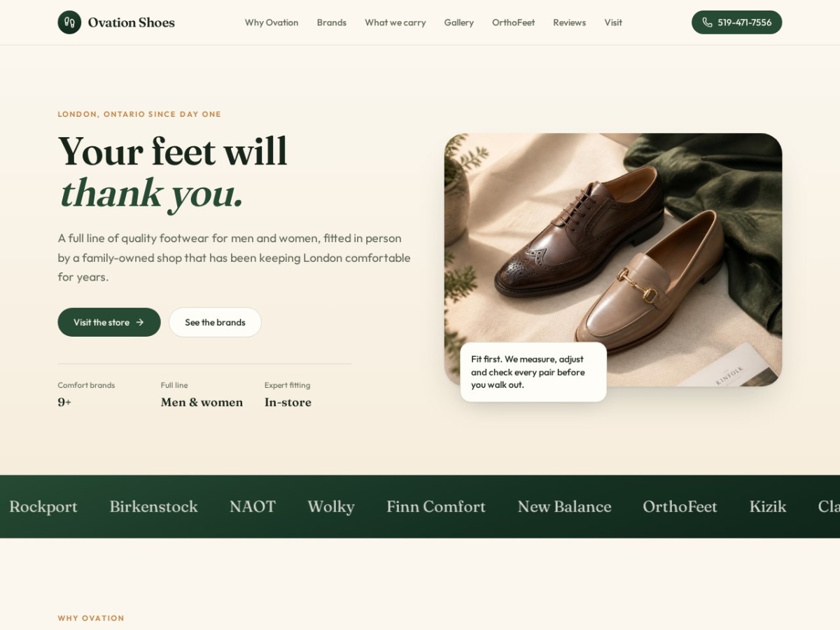Go to the Brands nav item
The width and height of the screenshot is (840, 630).
point(332,22)
